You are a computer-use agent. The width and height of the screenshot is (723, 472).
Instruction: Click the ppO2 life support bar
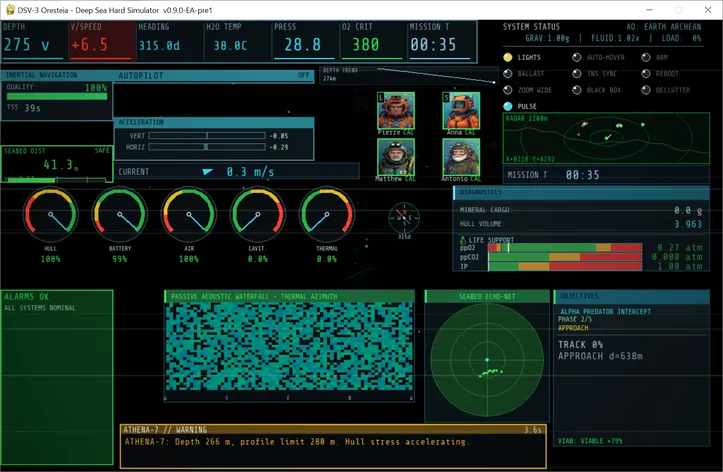click(x=565, y=248)
